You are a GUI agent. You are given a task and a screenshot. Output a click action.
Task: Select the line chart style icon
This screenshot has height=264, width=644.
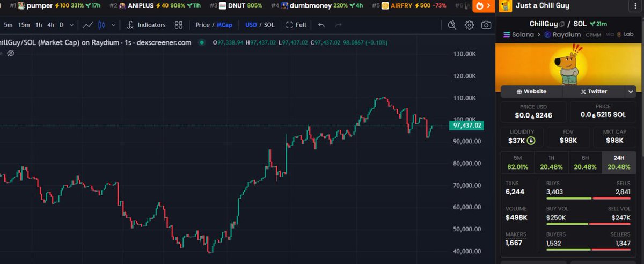tap(88, 25)
